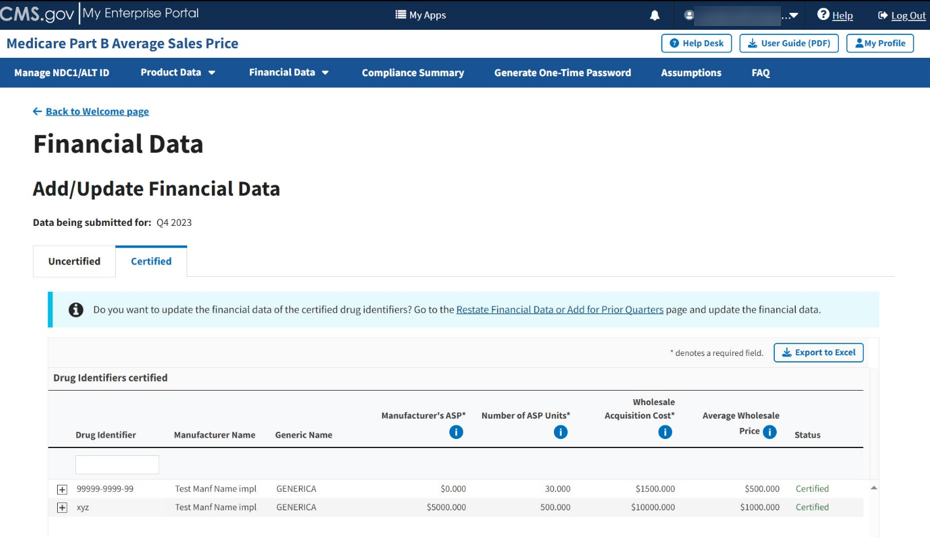Click the info icon under Manufacturer's ASP
This screenshot has height=538, width=930.
456,432
